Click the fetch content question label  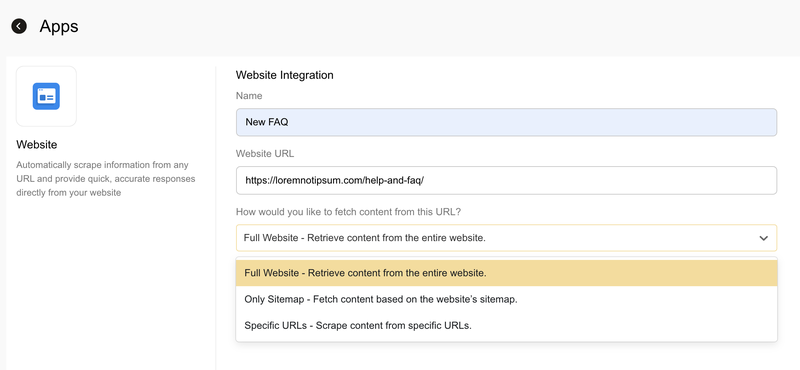(x=348, y=212)
